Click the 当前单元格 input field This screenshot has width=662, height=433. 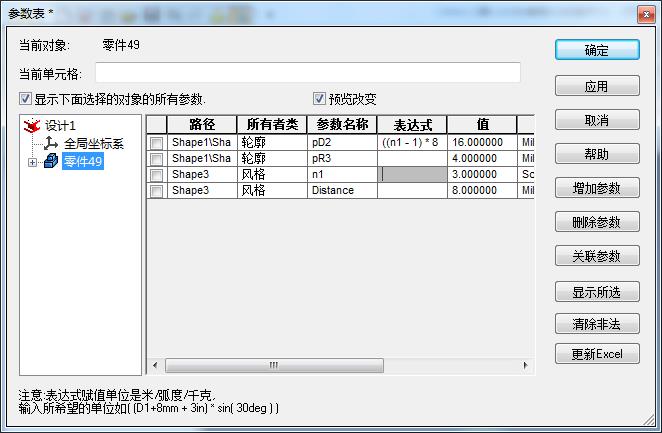[307, 73]
